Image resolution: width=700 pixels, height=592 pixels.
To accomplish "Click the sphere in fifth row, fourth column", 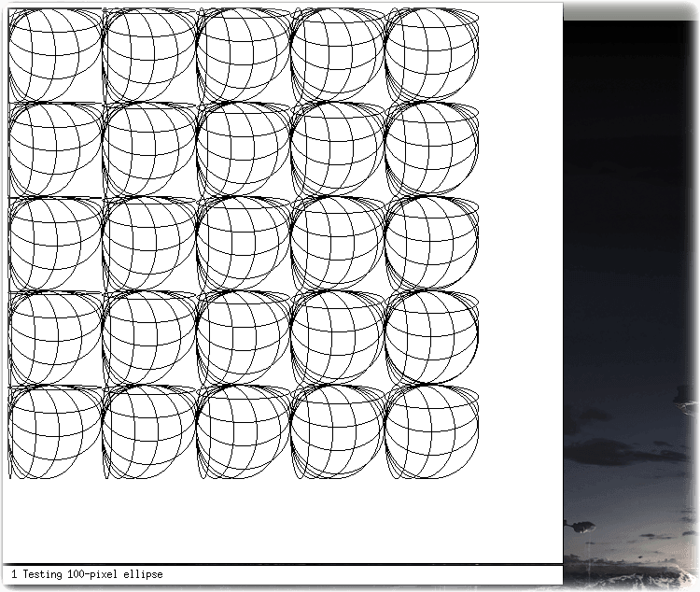I will pyautogui.click(x=338, y=432).
